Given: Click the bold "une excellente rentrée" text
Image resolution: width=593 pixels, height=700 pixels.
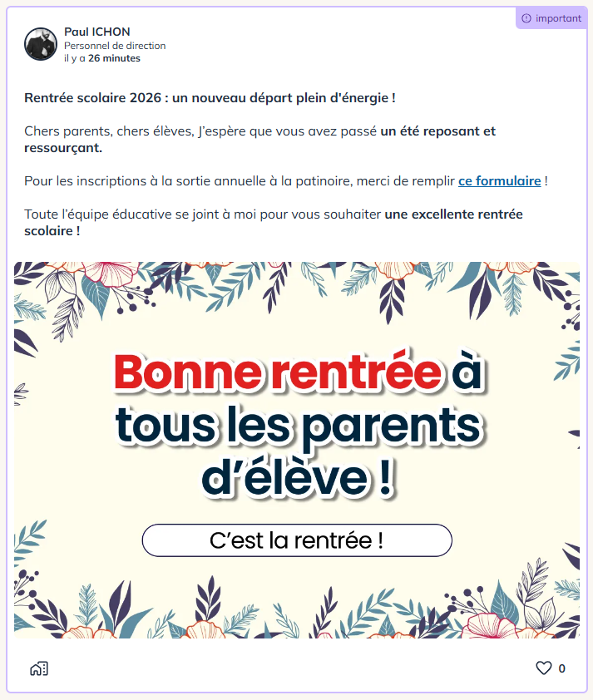Looking at the screenshot, I should click(453, 214).
